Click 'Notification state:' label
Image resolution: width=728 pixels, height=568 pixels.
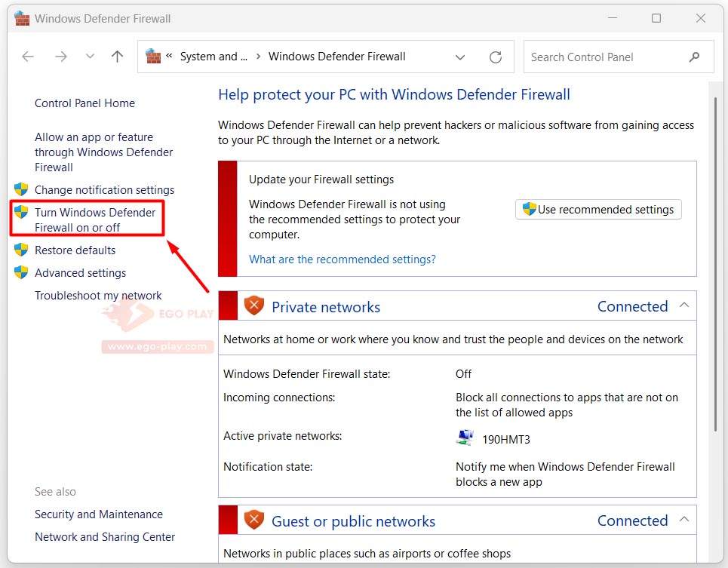[x=268, y=467]
